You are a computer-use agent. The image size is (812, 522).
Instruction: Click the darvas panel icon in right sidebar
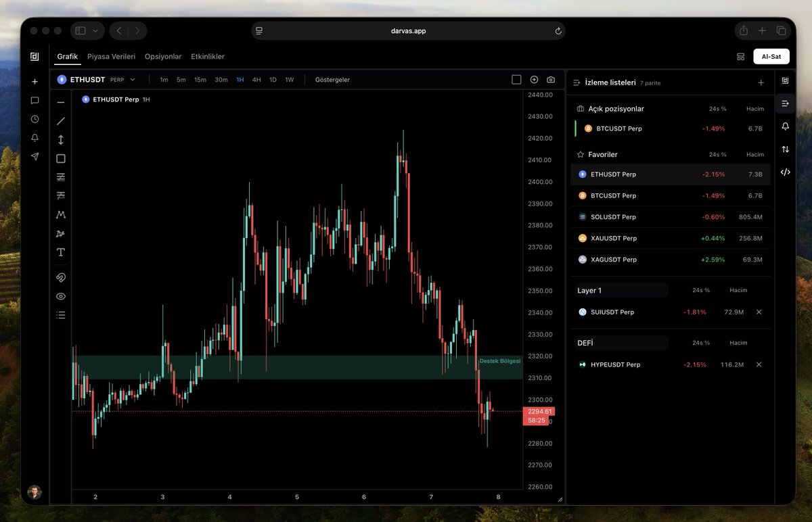coord(785,80)
